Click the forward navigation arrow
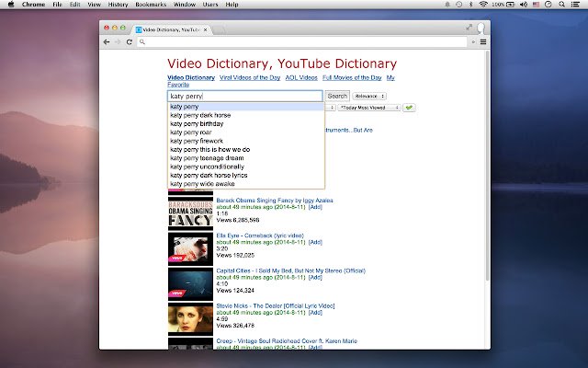The height and width of the screenshot is (368, 588). coord(118,42)
